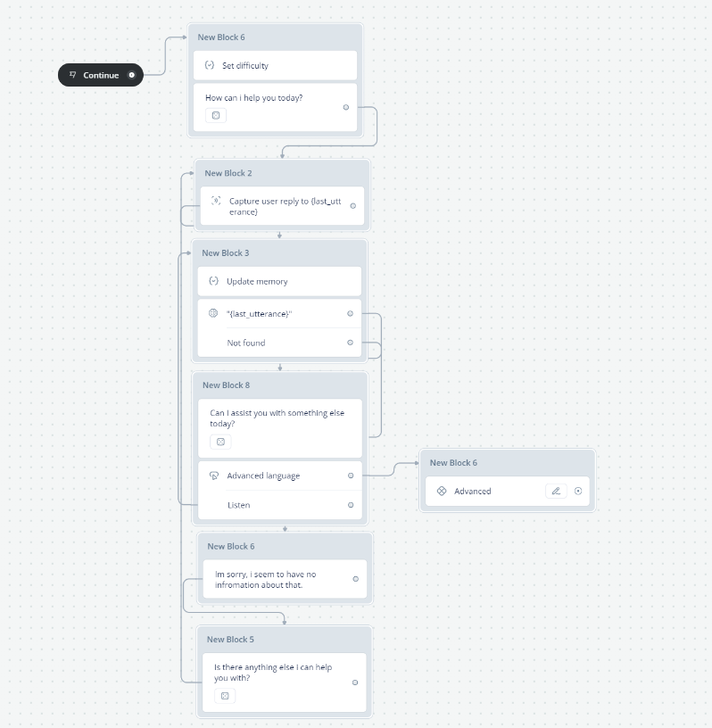Select the Not found path port
Image resolution: width=712 pixels, height=728 pixels.
[350, 343]
